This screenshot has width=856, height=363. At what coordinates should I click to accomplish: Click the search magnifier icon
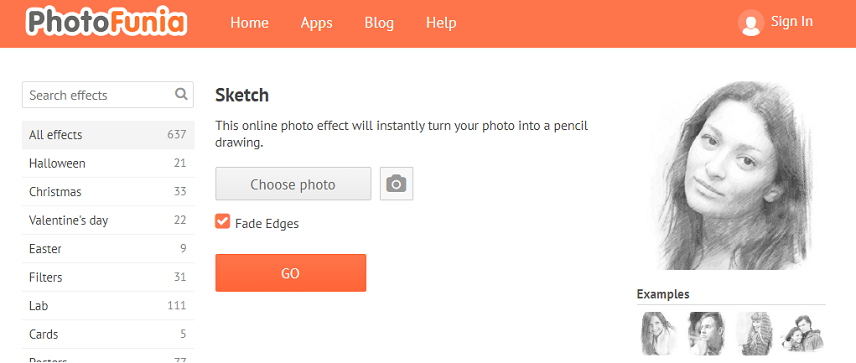tap(181, 94)
